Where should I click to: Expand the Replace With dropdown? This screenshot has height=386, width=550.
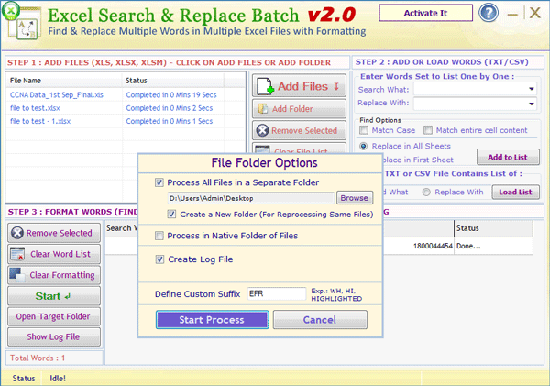point(531,104)
